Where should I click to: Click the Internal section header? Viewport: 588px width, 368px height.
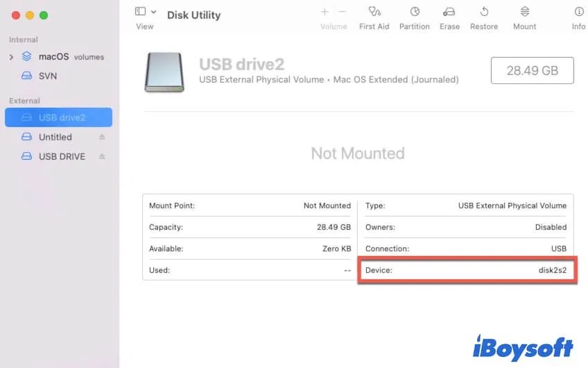click(24, 40)
